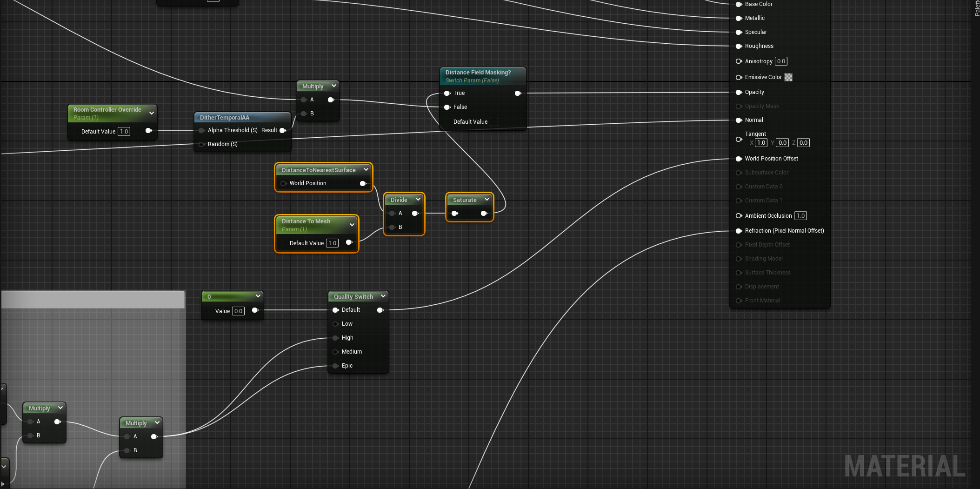Click the Saturate node's output pin
980x489 pixels.
pyautogui.click(x=484, y=213)
